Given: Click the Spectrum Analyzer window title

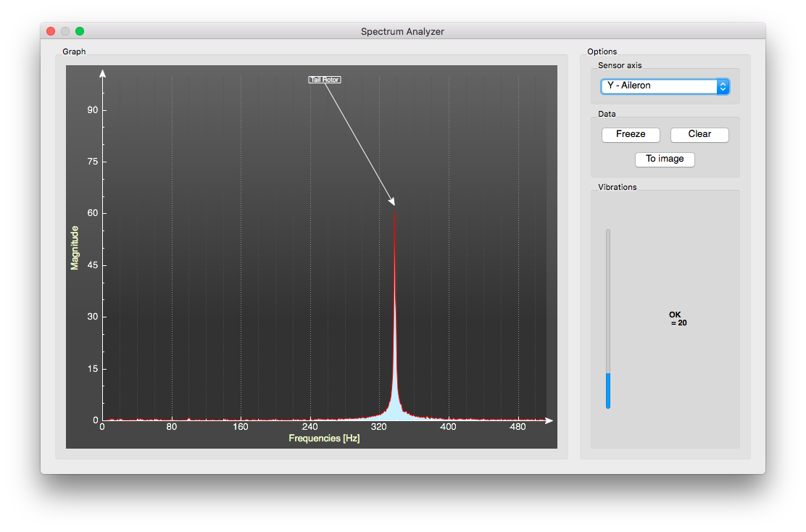Looking at the screenshot, I should [x=402, y=31].
